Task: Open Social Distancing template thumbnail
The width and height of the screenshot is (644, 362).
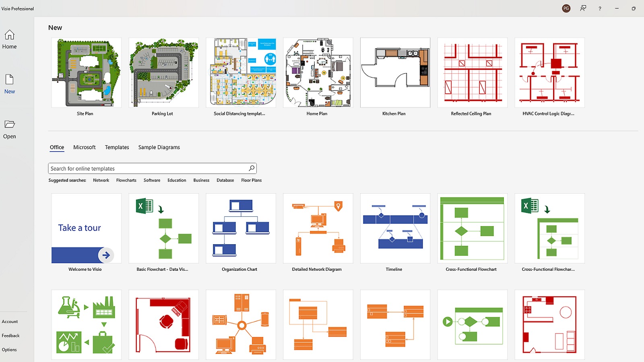Action: [x=241, y=73]
